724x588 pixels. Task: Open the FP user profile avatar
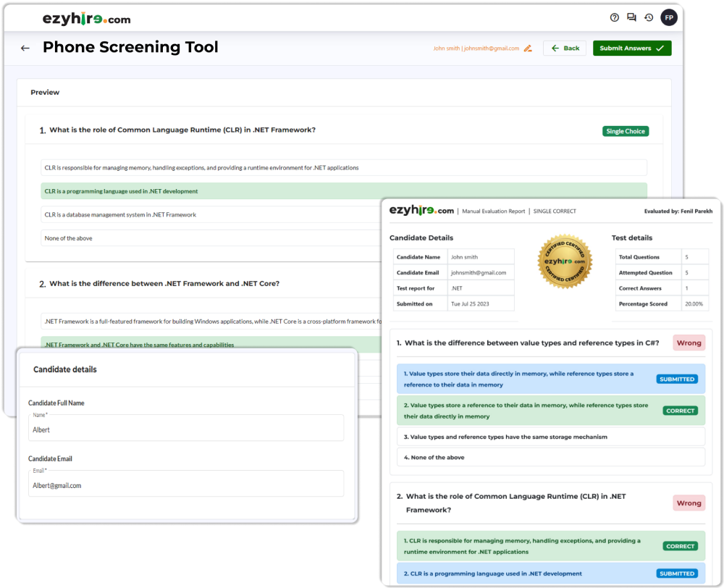click(x=668, y=17)
